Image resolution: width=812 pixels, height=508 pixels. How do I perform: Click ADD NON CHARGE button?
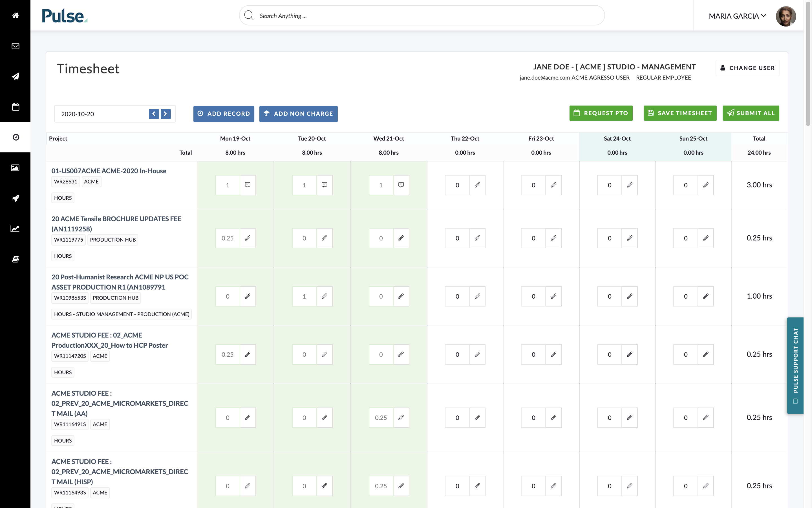pyautogui.click(x=298, y=114)
